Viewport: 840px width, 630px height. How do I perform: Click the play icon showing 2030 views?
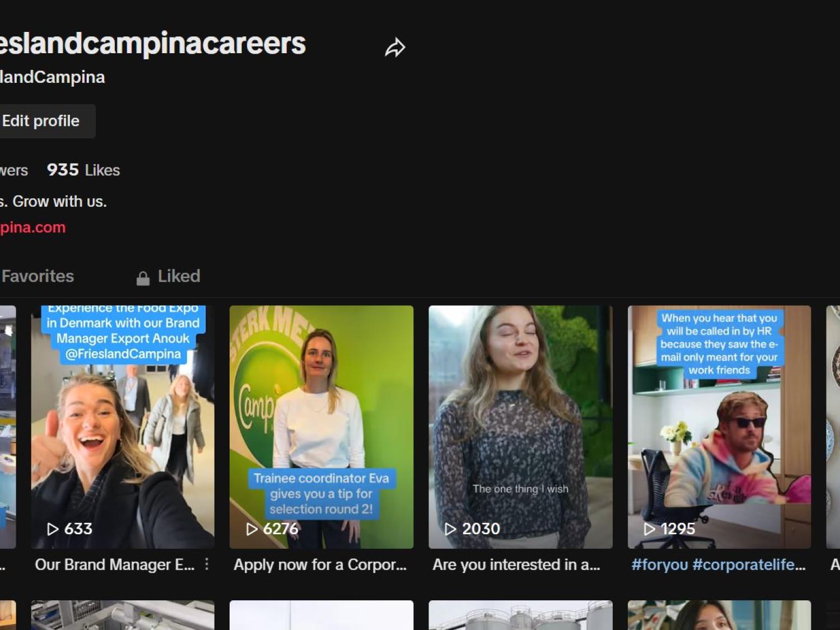coord(450,529)
